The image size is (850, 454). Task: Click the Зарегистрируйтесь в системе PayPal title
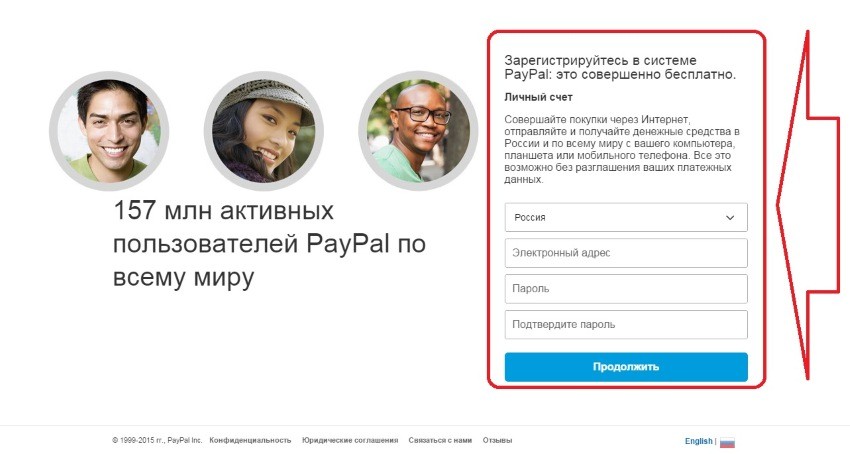pyautogui.click(x=620, y=67)
